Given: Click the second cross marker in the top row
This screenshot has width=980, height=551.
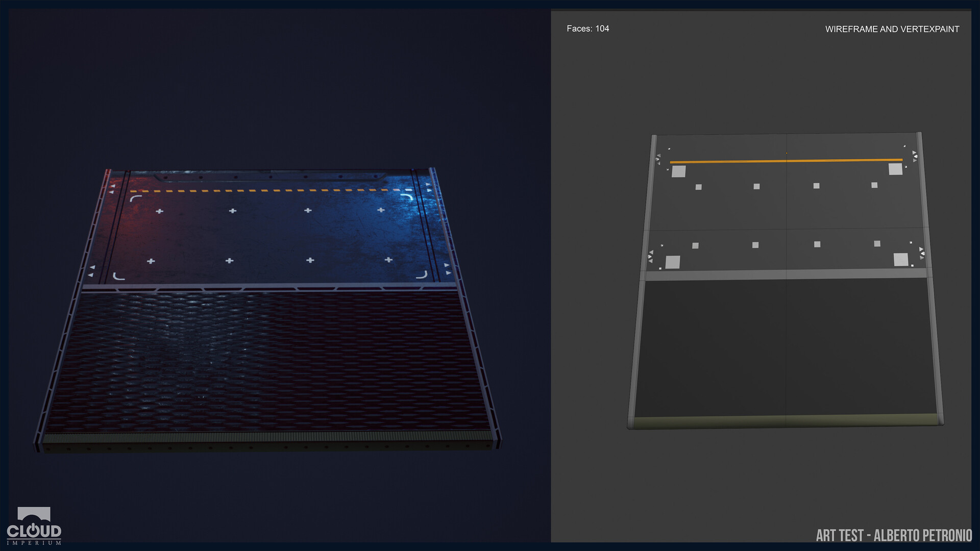Looking at the screenshot, I should [233, 211].
